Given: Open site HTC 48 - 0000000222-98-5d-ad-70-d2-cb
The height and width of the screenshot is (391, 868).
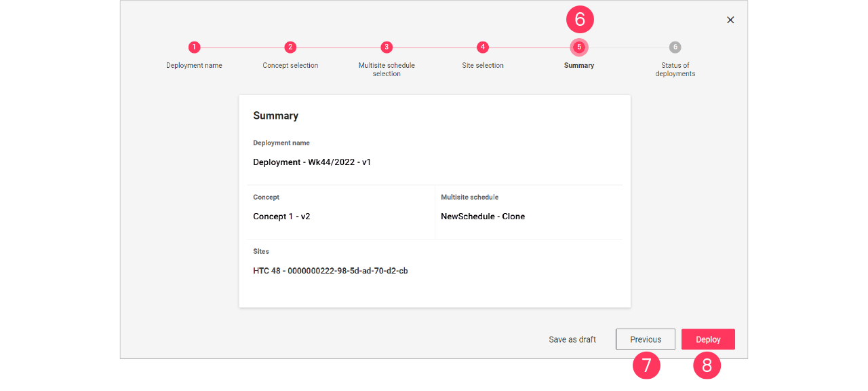Looking at the screenshot, I should (x=329, y=270).
